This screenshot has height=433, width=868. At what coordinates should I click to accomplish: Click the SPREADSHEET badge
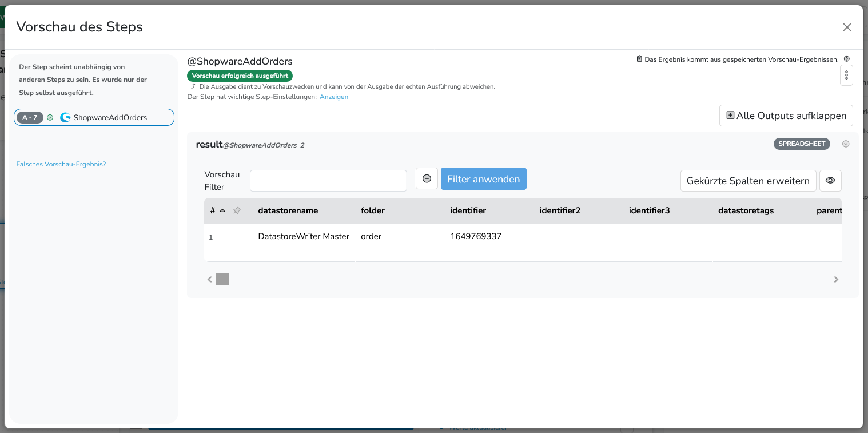[802, 144]
